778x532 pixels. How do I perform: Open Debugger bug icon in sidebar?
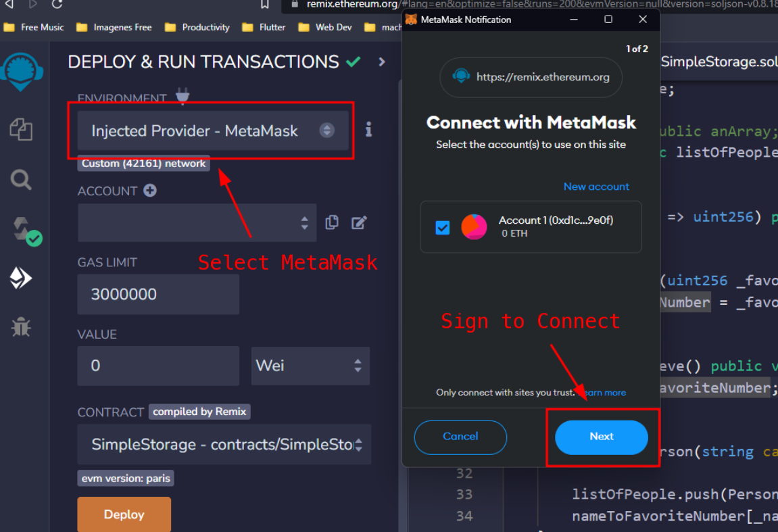[21, 327]
